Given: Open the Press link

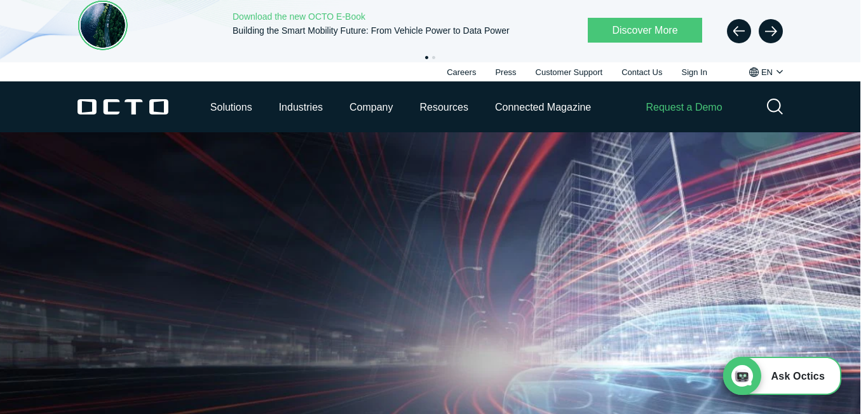Looking at the screenshot, I should [506, 72].
